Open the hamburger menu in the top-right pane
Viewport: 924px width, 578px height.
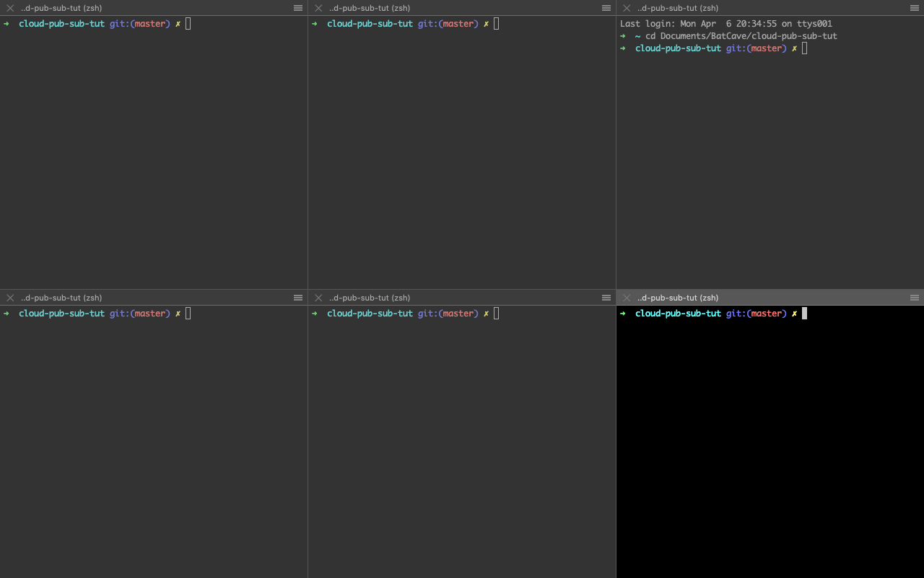pos(914,8)
